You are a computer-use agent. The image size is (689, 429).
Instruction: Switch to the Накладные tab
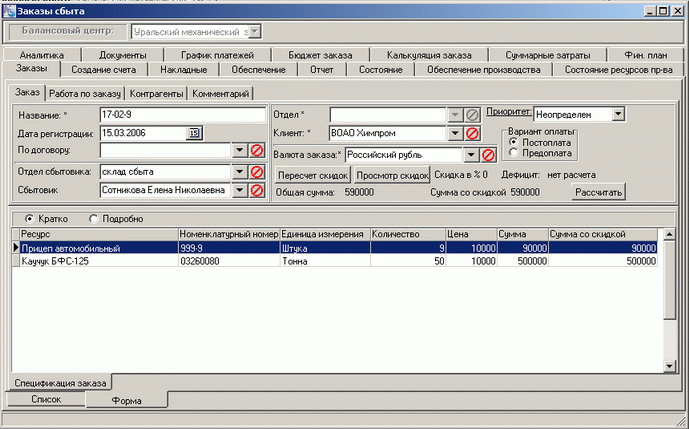coord(183,69)
